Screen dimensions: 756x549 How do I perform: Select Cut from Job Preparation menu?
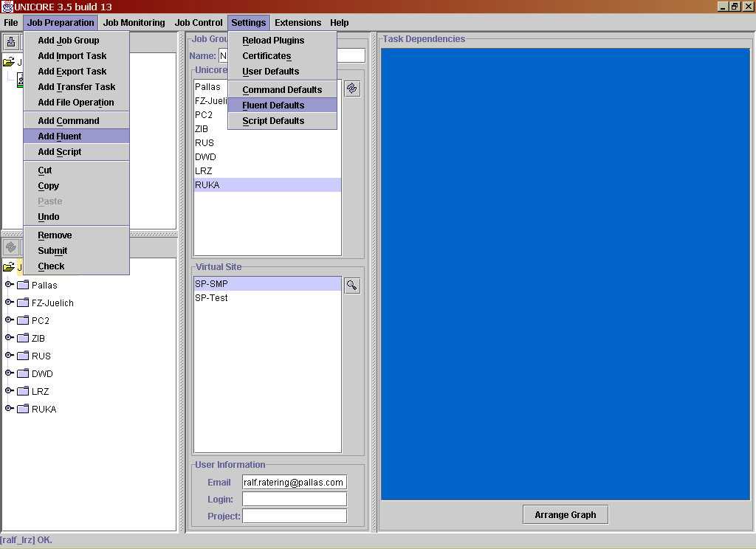point(77,170)
